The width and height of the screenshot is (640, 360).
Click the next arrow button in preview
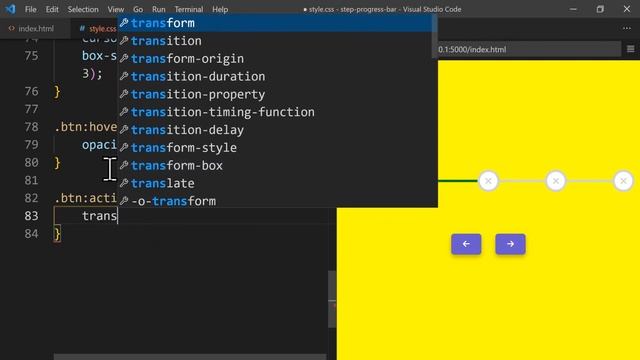coord(510,244)
